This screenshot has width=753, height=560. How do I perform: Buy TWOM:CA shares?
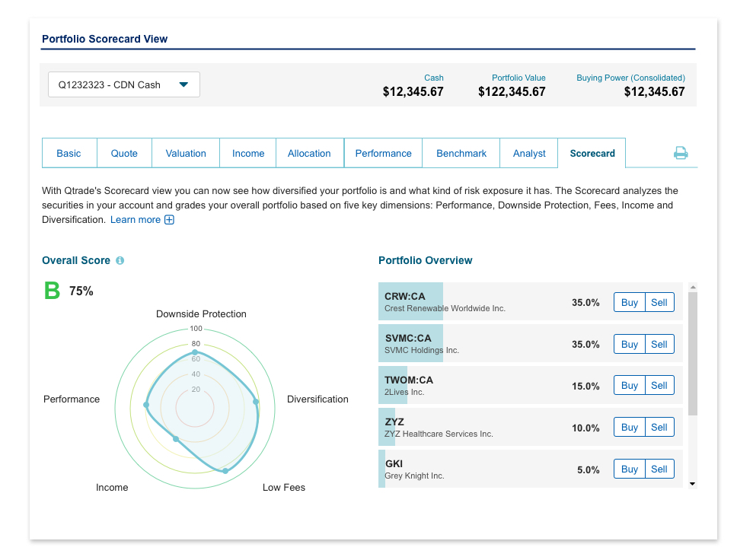coord(630,385)
